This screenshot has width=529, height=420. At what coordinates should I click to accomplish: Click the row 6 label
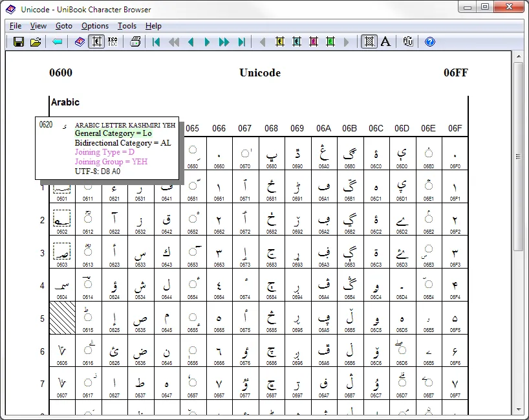coord(42,351)
